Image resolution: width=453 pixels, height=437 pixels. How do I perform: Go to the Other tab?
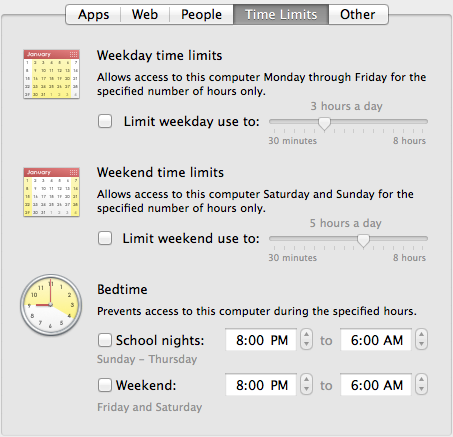(x=358, y=14)
